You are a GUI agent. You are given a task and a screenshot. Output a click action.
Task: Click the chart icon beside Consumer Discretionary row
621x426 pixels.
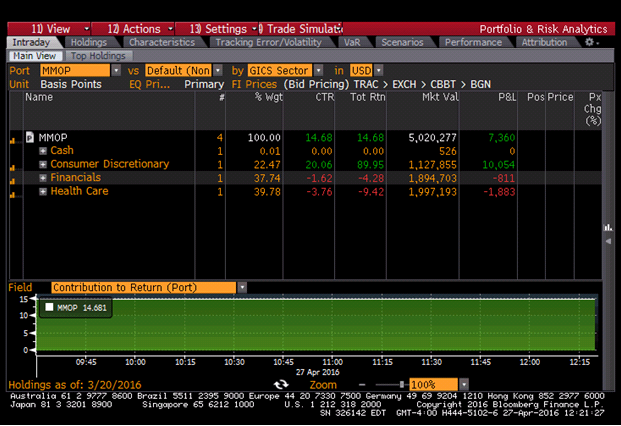[x=12, y=165]
